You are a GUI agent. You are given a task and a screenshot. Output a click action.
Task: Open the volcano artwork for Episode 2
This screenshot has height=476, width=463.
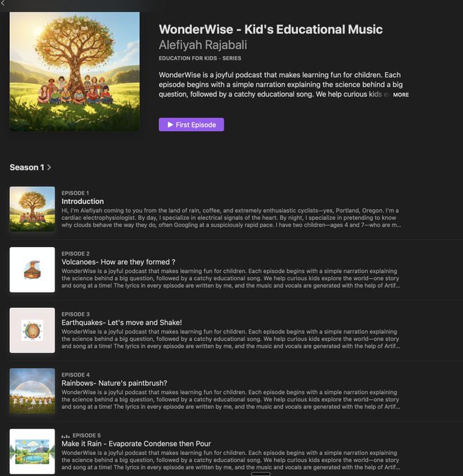click(x=32, y=269)
